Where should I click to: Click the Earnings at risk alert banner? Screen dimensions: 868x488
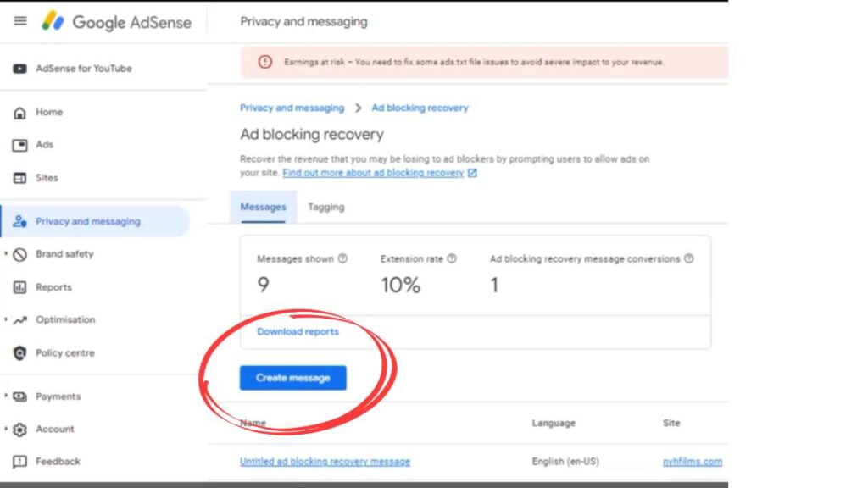[x=484, y=62]
